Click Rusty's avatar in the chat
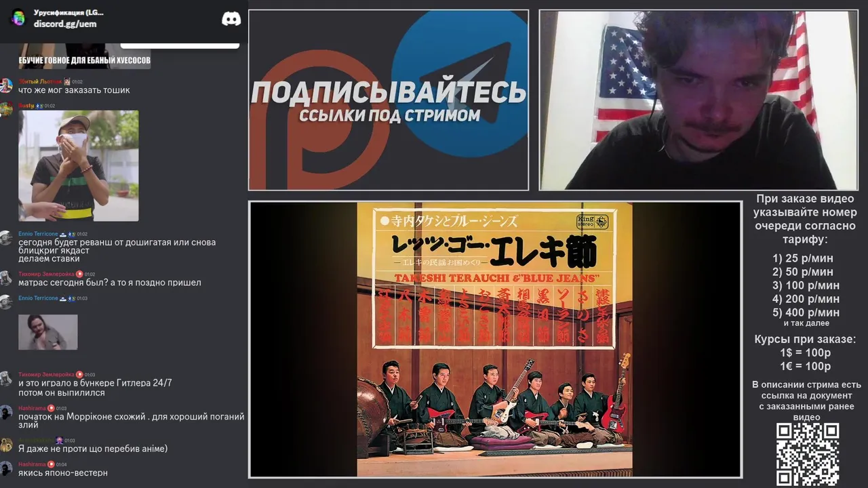868x488 pixels. coord(6,109)
